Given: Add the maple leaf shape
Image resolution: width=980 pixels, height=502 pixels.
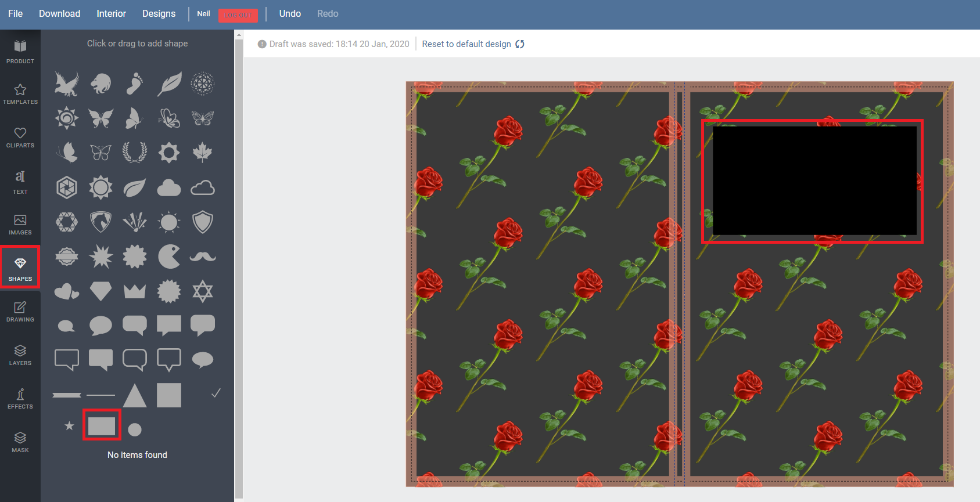Looking at the screenshot, I should click(203, 153).
